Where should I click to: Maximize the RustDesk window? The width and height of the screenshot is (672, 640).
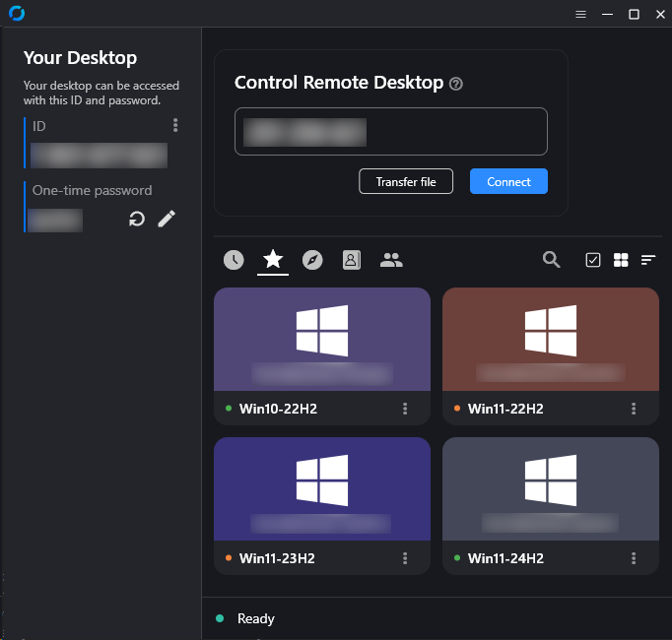(634, 14)
